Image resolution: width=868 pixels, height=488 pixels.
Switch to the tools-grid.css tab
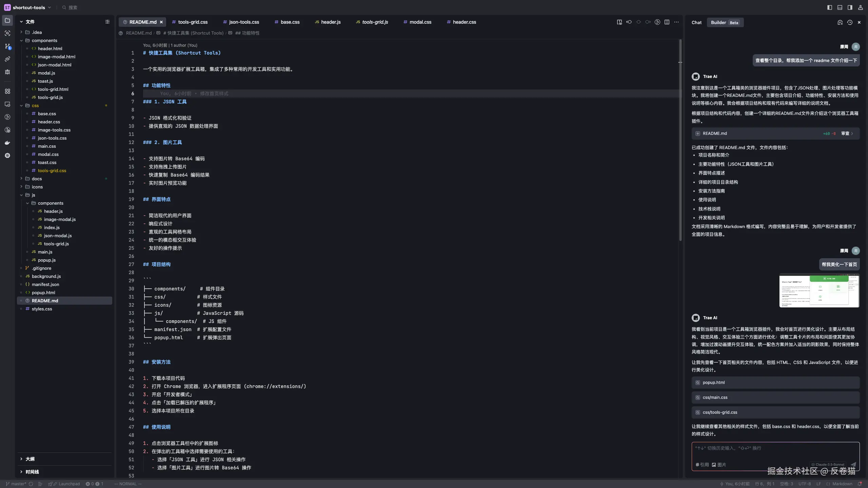(x=193, y=22)
